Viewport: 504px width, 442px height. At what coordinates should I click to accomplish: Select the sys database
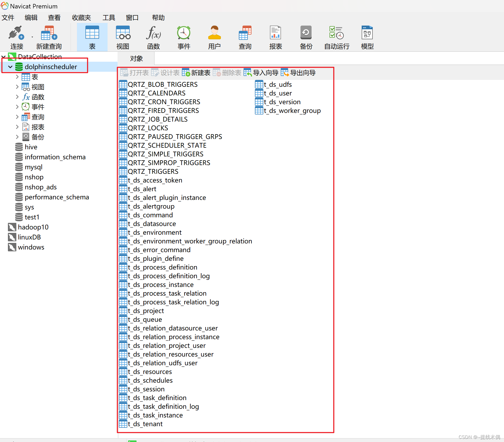point(29,207)
